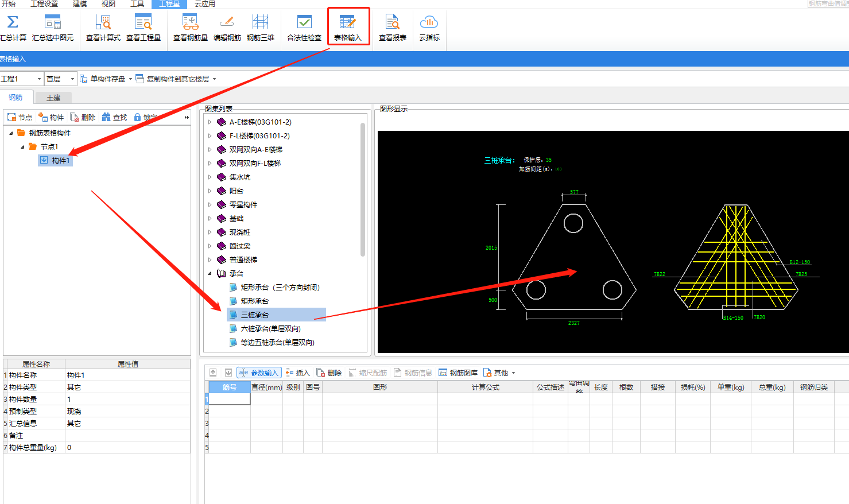Expand the 集水坑 atlas entry
849x504 pixels.
210,177
